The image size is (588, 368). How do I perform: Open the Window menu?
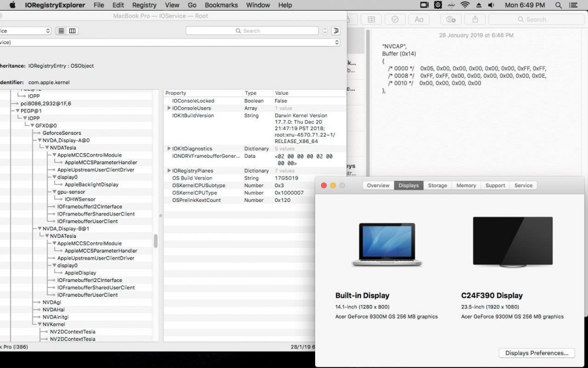tap(258, 5)
